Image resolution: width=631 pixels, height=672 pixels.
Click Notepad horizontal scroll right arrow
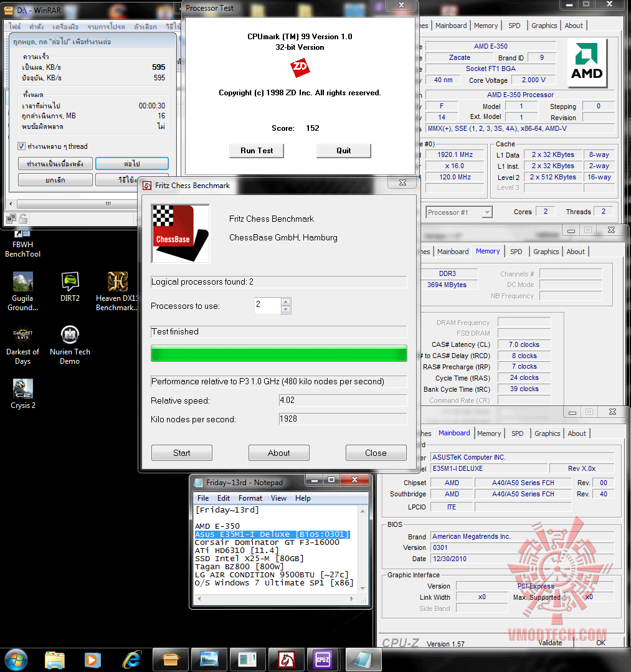[351, 599]
